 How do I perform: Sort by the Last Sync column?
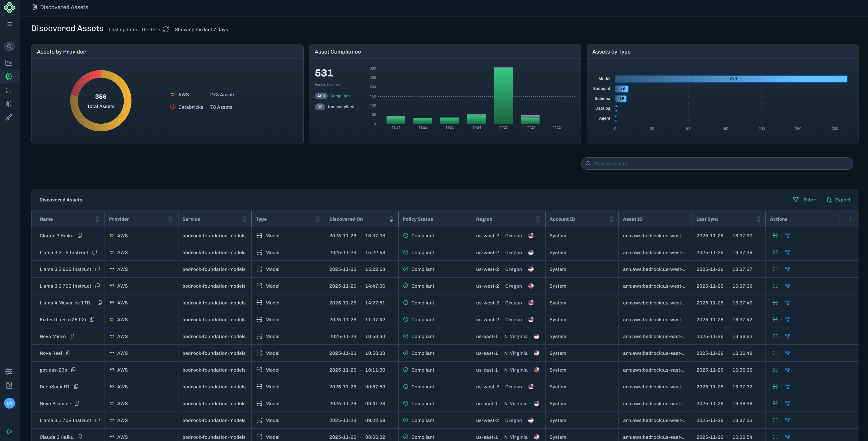click(x=758, y=219)
